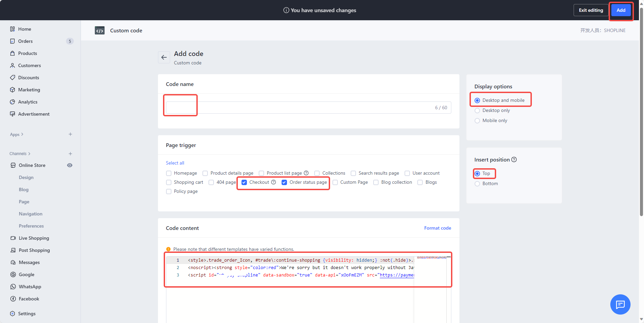Open the chat support bubble
This screenshot has height=323, width=644.
pyautogui.click(x=620, y=304)
